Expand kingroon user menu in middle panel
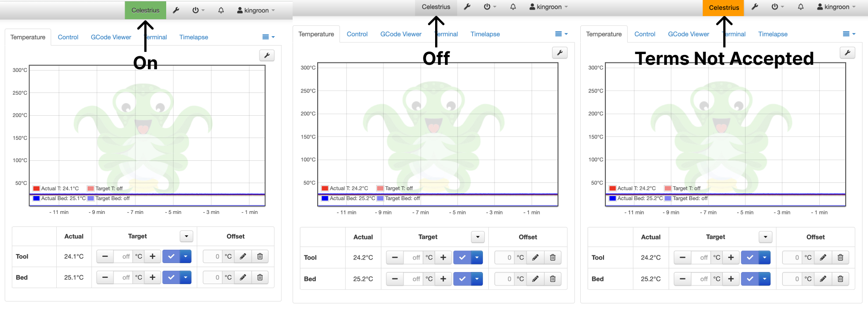Viewport: 868px width, 314px height. pos(549,7)
